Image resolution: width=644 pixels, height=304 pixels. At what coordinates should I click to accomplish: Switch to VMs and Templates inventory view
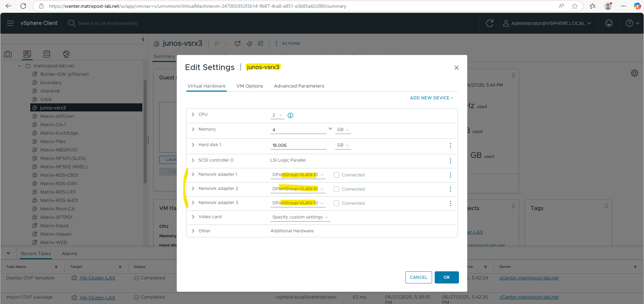27,54
